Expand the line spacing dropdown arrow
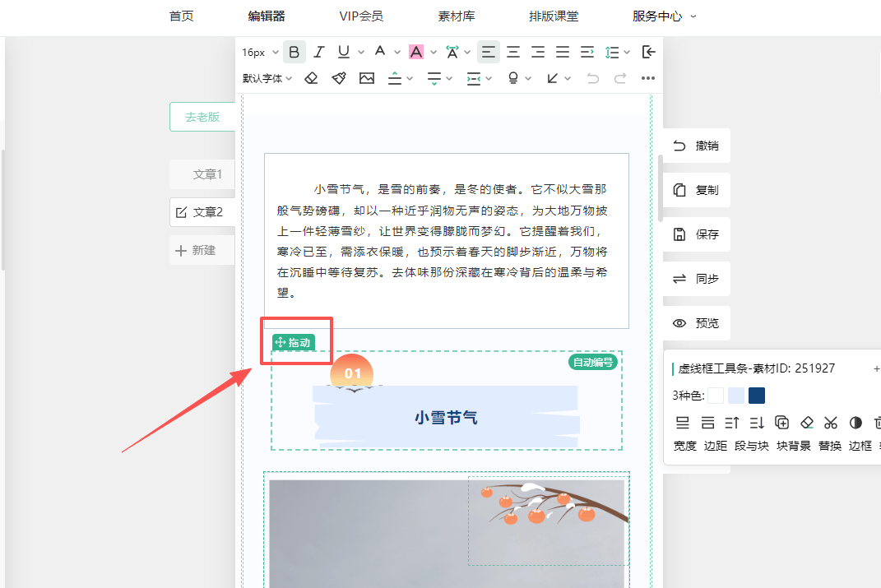881x588 pixels. click(x=628, y=53)
